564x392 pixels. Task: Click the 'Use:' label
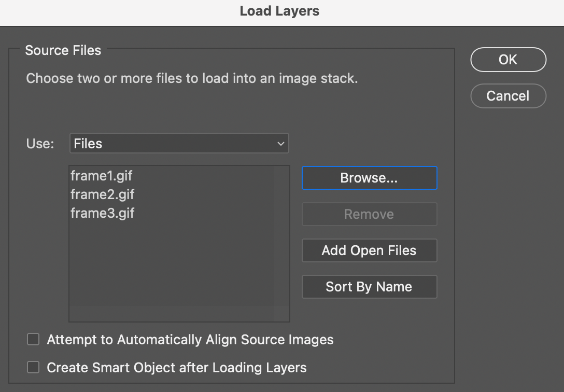click(40, 144)
